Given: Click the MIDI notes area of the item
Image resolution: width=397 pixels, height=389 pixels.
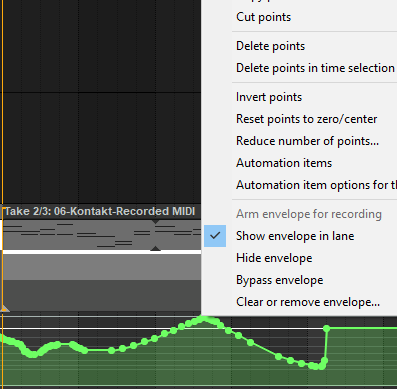Looking at the screenshot, I should 102,235.
